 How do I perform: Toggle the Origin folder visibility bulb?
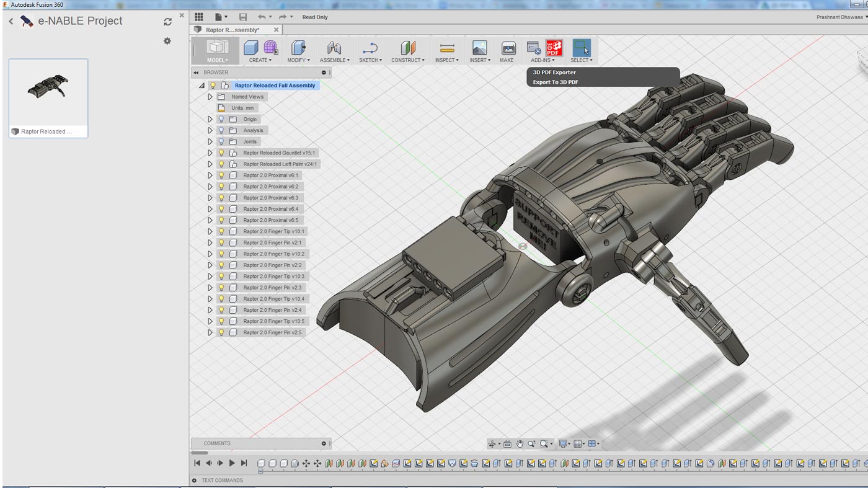coord(221,119)
